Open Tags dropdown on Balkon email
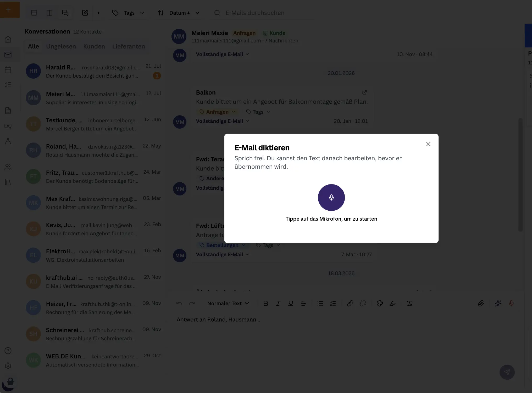 click(x=258, y=112)
